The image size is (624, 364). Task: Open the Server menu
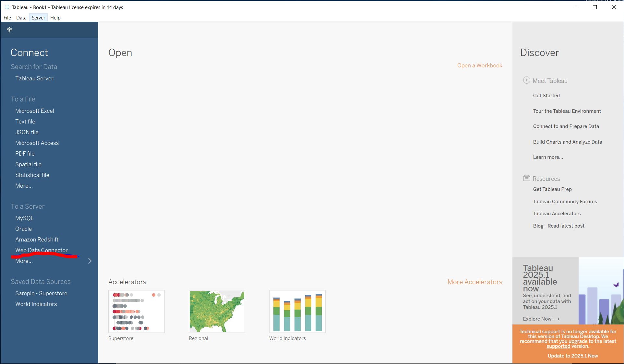38,18
